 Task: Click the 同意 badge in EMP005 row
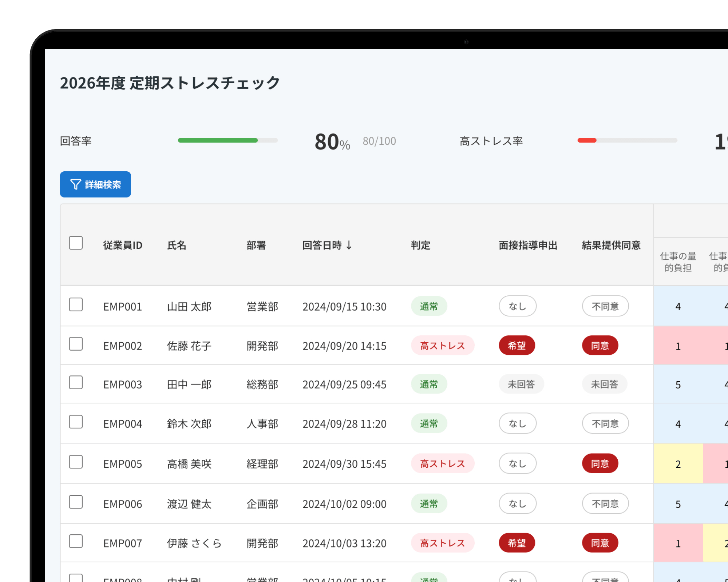tap(600, 463)
